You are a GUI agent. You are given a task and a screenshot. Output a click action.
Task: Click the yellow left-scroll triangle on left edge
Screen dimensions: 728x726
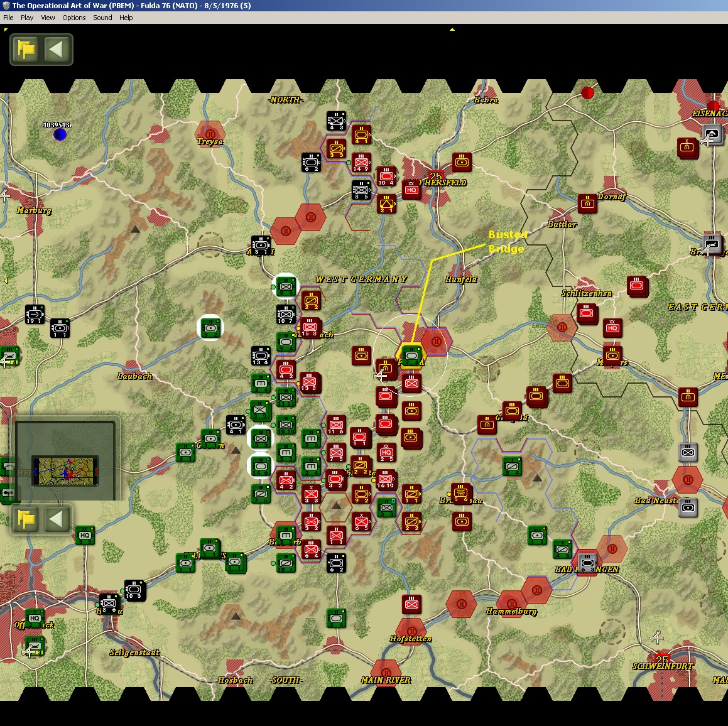pos(6,280)
